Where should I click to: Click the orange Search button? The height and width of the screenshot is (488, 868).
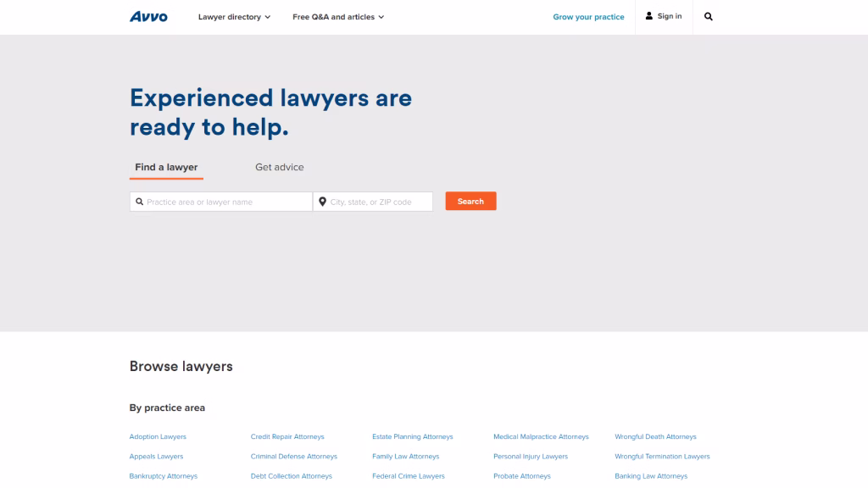[470, 202]
